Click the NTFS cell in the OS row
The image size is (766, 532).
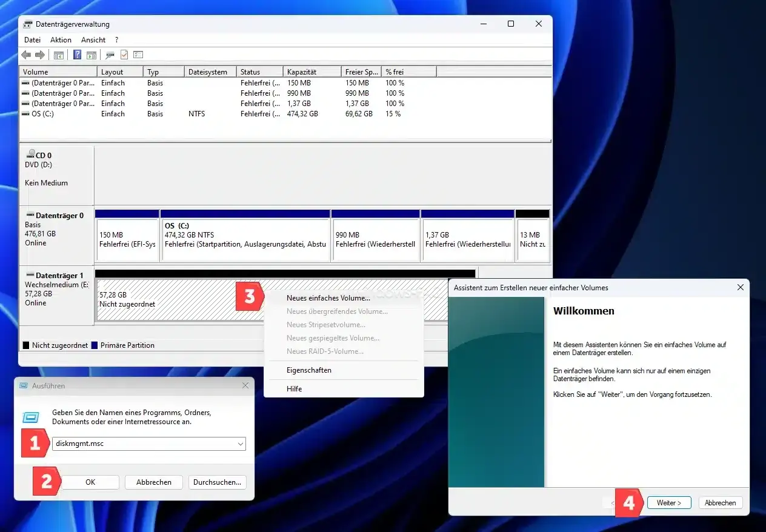coord(196,114)
